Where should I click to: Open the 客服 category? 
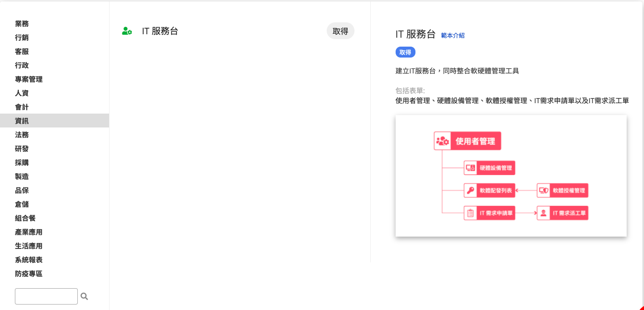(22, 52)
